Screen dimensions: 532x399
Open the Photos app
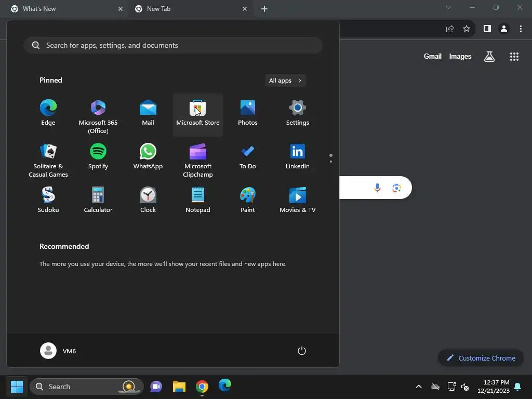[x=248, y=113]
